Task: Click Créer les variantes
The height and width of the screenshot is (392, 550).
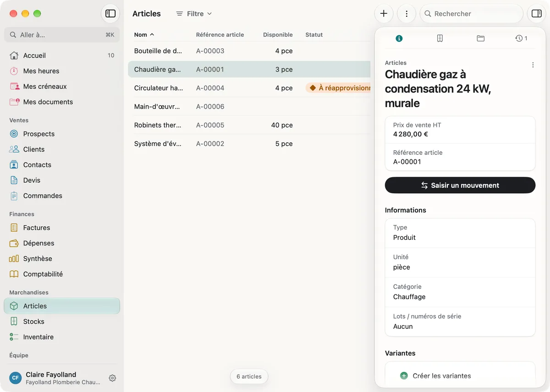Action: point(442,376)
